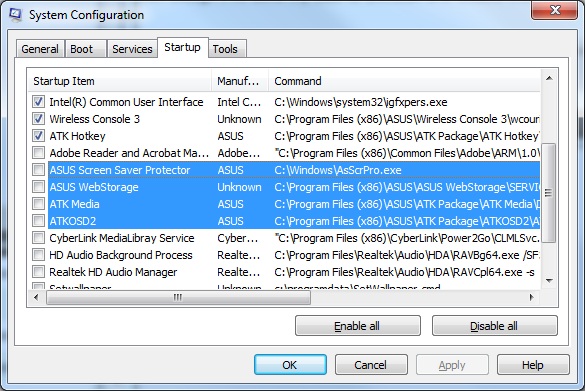The image size is (586, 392).
Task: Confirm with the OK button
Action: [x=290, y=365]
